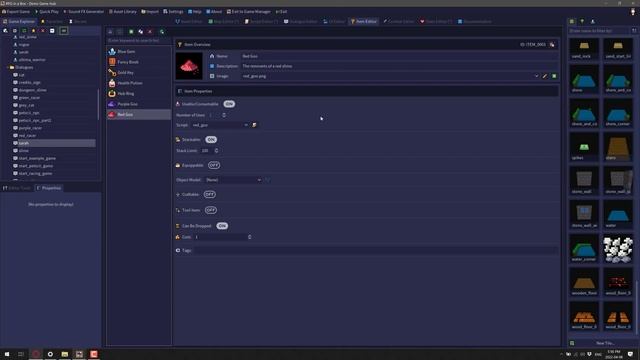The width and height of the screenshot is (640, 360).
Task: Click the Blue Gem item icon in the list
Action: pyautogui.click(x=112, y=51)
